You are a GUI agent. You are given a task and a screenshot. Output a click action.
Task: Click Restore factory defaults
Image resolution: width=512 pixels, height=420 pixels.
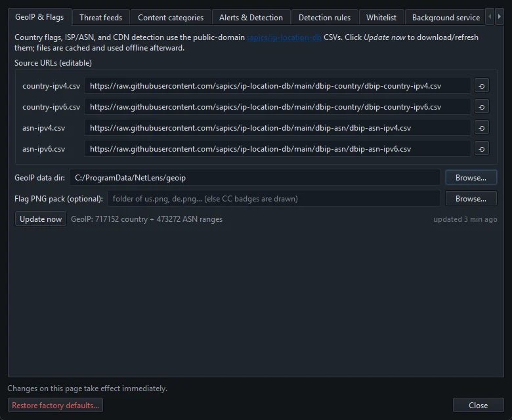[55, 406]
